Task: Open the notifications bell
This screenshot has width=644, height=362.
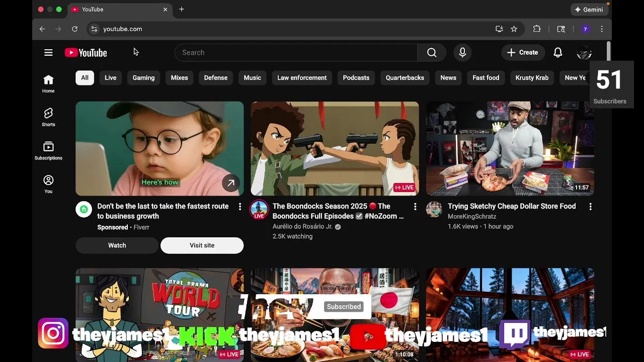Action: coord(558,52)
